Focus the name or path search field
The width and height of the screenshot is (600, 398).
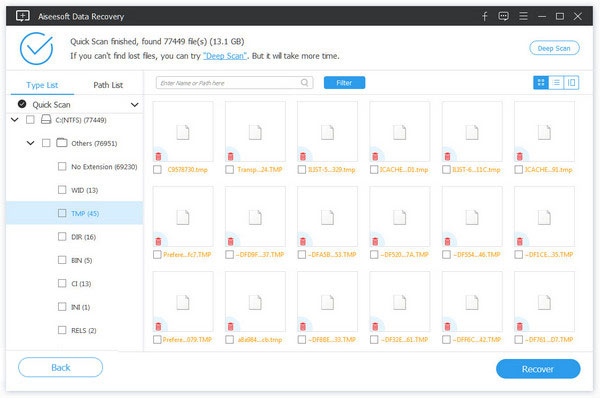coord(235,83)
